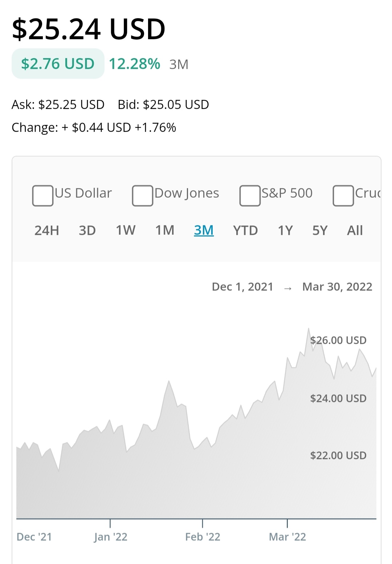Click the Mar '22 axis marker

coord(287,537)
